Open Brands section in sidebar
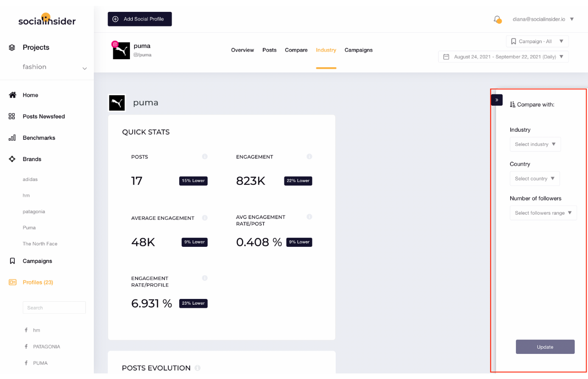The height and width of the screenshot is (379, 588). point(32,159)
